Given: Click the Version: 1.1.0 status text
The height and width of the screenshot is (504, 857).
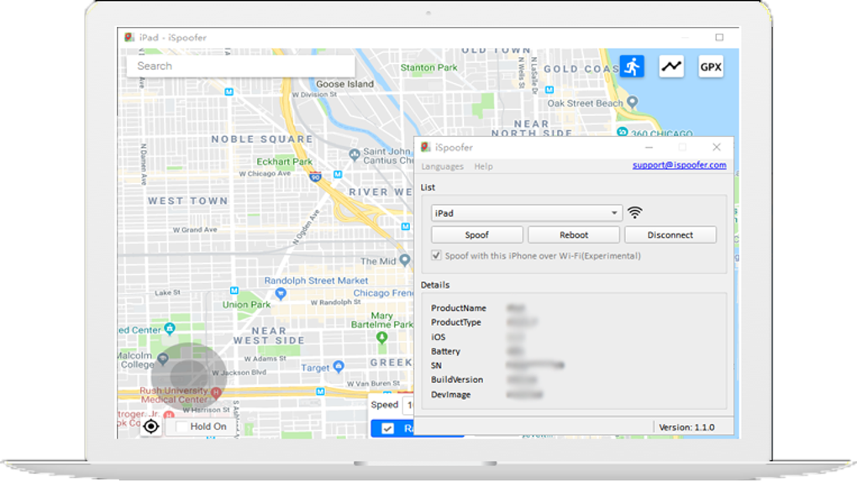Looking at the screenshot, I should pyautogui.click(x=687, y=428).
